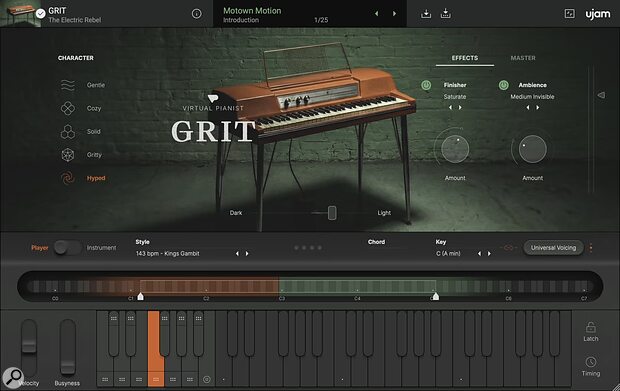Select the Instrument mode label

102,248
